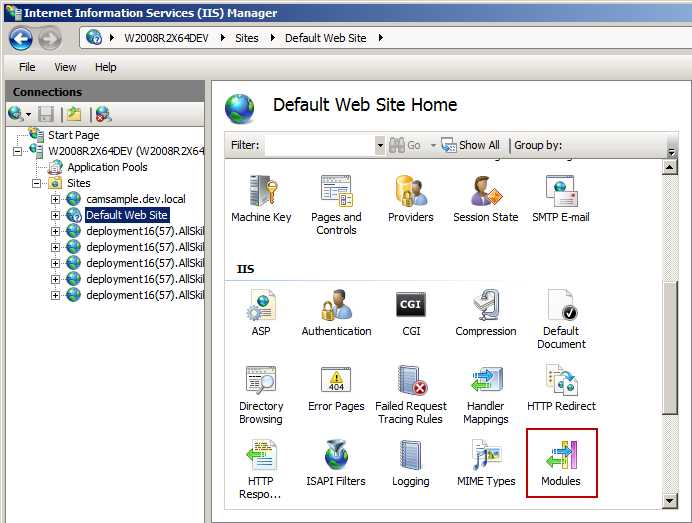Open the View menu
This screenshot has height=523, width=692.
tap(65, 67)
